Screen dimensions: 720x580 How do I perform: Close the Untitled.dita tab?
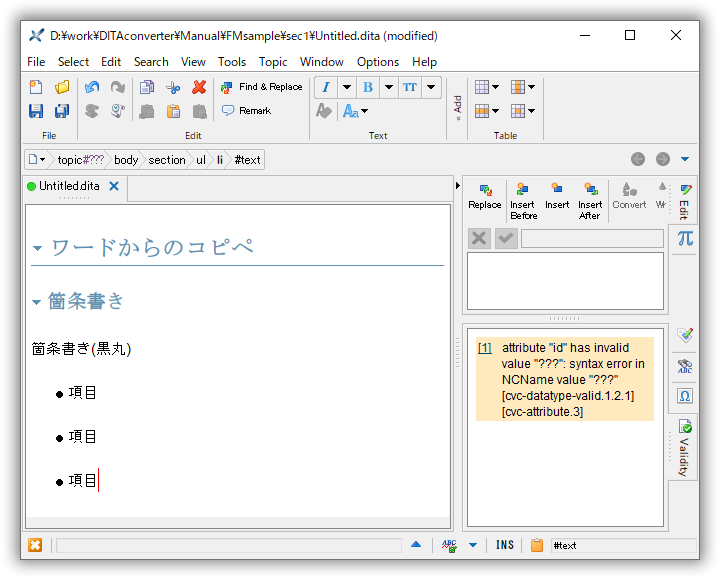114,186
